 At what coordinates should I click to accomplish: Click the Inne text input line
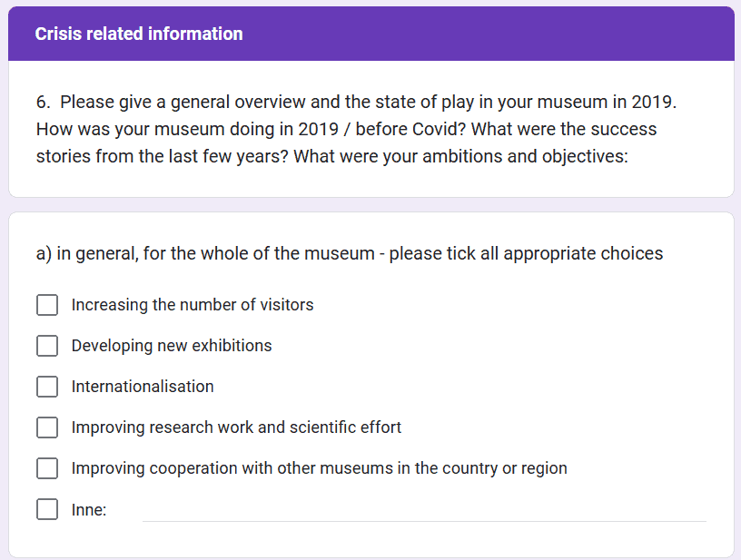point(424,510)
